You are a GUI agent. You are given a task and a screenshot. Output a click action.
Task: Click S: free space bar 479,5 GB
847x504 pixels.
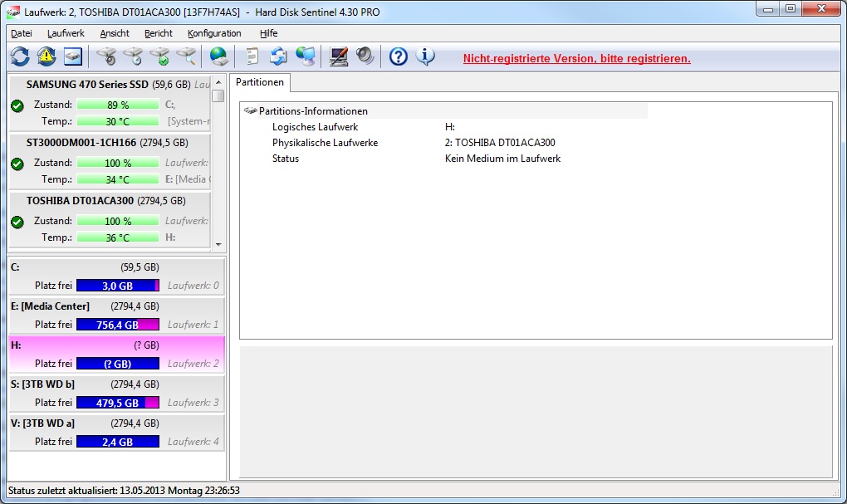[x=118, y=403]
